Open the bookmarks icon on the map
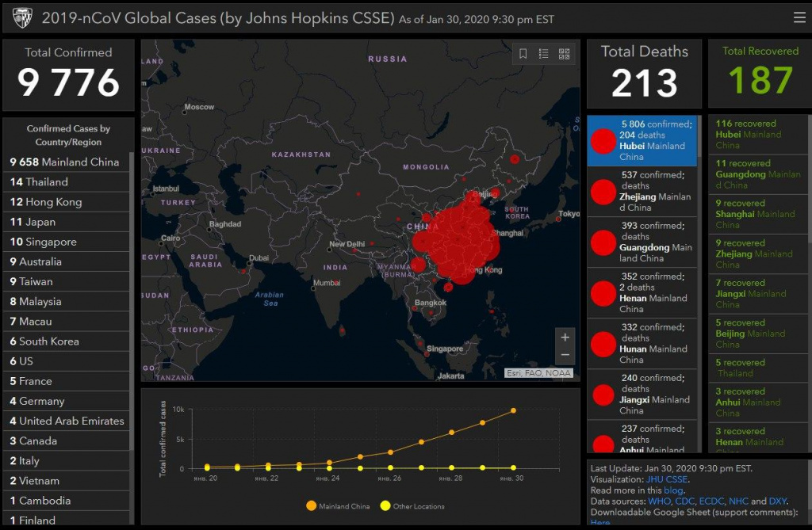The height and width of the screenshot is (530, 812). click(523, 54)
